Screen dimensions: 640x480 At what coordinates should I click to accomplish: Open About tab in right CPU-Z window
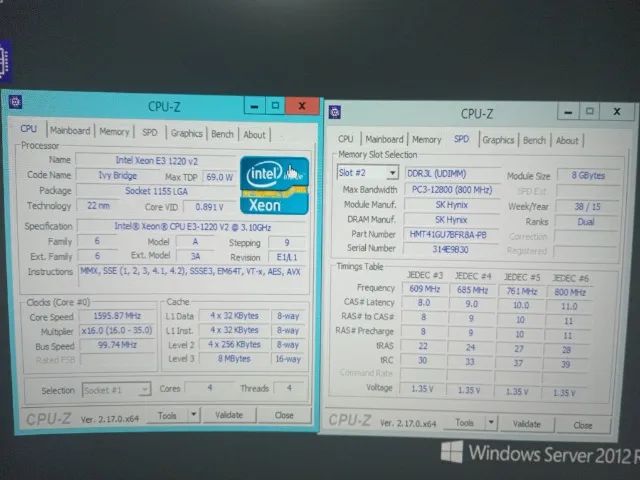pyautogui.click(x=567, y=141)
